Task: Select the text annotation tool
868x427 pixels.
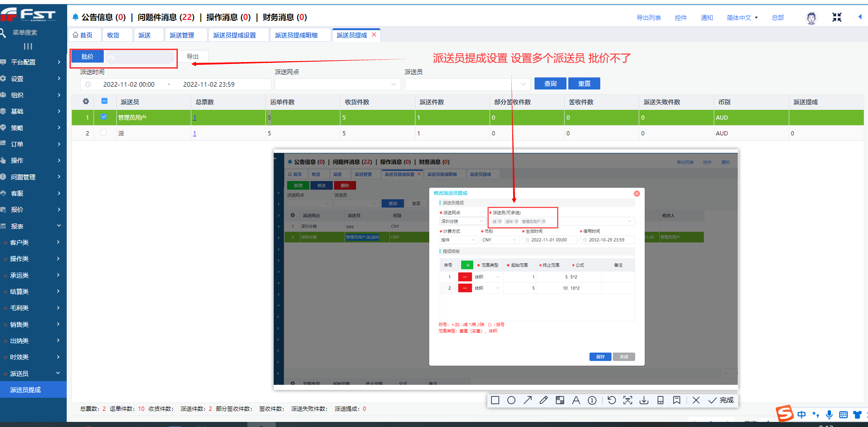Action: pyautogui.click(x=576, y=400)
